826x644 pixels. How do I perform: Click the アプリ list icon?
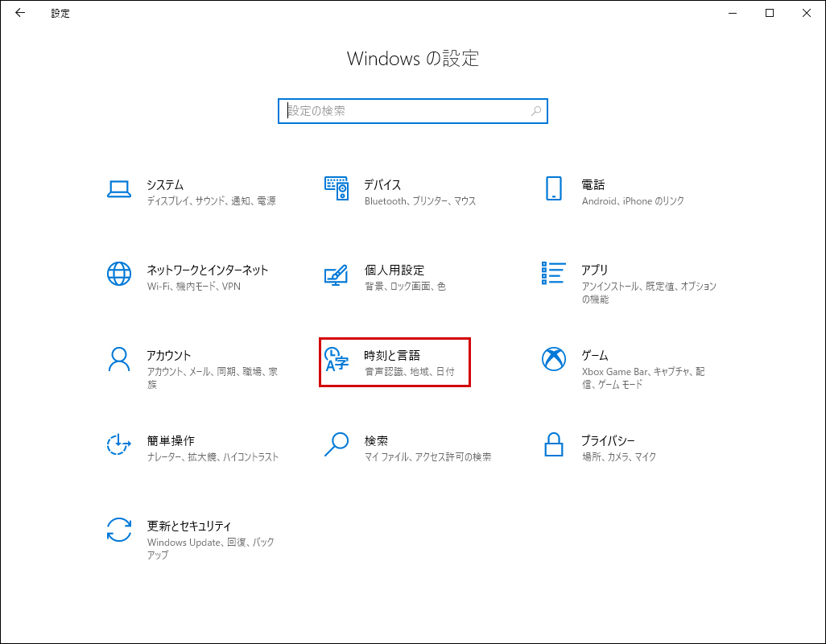point(554,273)
